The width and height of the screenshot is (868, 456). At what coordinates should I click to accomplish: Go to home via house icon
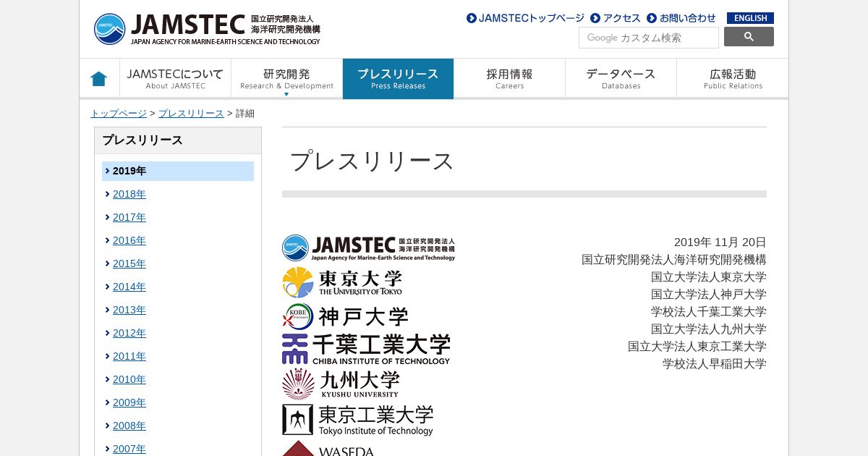99,78
